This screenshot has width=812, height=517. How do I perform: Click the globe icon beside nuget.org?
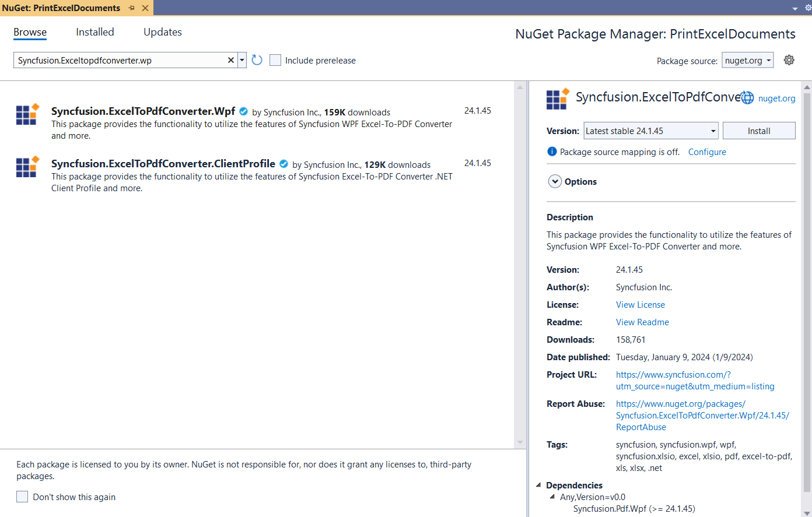coord(747,98)
